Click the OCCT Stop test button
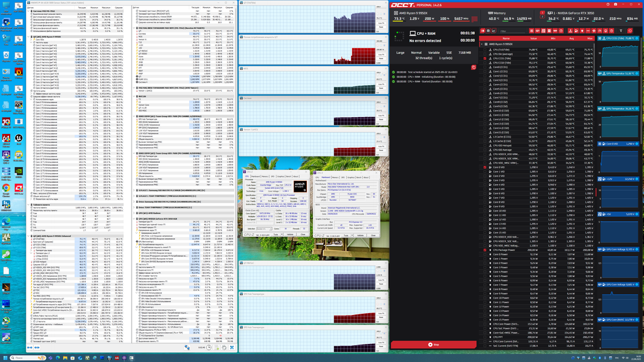This screenshot has height=362, width=644. pyautogui.click(x=433, y=345)
